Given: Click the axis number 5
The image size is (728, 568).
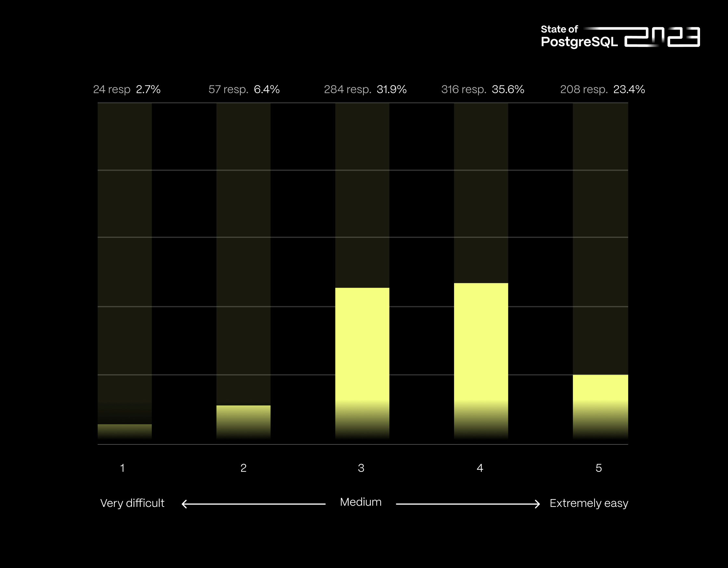Looking at the screenshot, I should [599, 468].
